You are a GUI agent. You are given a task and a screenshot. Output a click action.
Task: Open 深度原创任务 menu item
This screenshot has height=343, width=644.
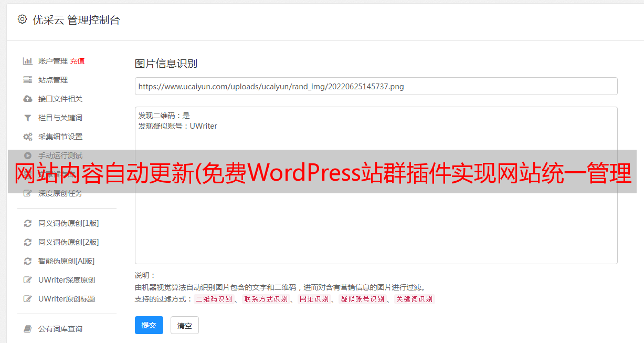(60, 193)
